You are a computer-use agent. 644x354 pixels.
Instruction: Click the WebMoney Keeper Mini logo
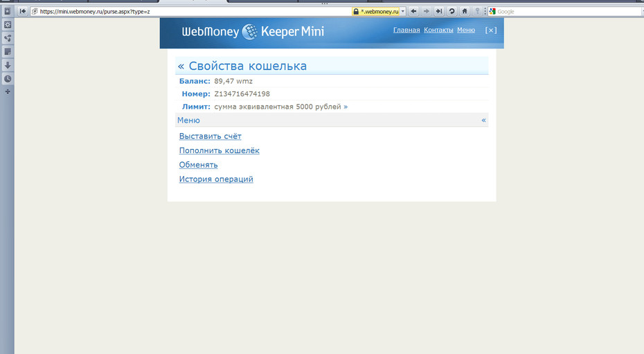pyautogui.click(x=253, y=32)
